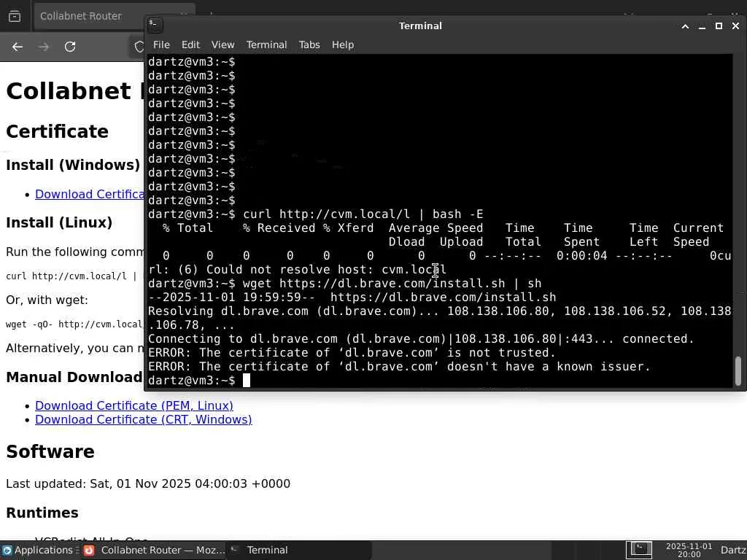Click the 'Resolving dl.brave.com' line
747x560 pixels.
pyautogui.click(x=439, y=318)
